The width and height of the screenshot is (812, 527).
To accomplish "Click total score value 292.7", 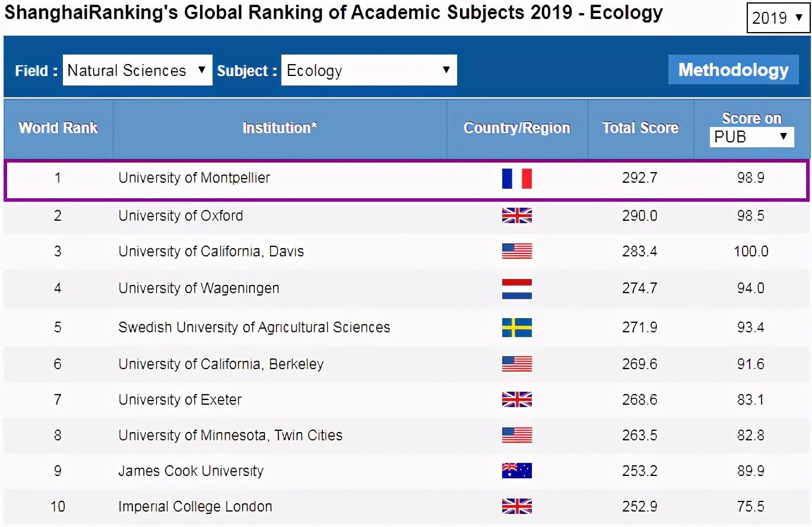I will pyautogui.click(x=639, y=177).
